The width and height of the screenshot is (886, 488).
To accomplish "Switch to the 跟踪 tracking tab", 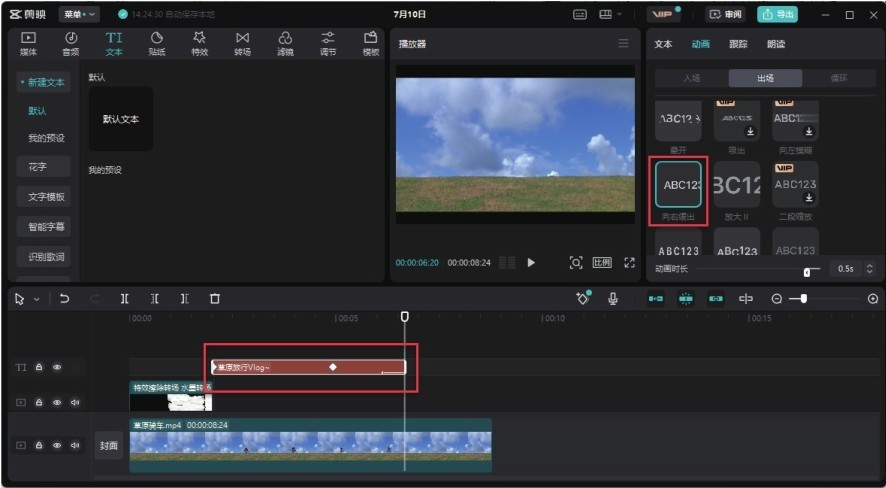I will coord(738,44).
